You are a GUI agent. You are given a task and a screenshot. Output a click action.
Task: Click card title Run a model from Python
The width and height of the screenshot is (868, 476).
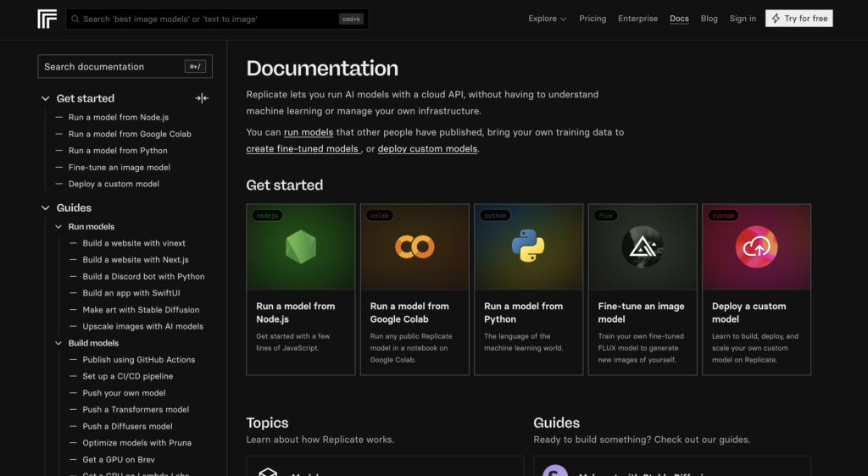524,313
